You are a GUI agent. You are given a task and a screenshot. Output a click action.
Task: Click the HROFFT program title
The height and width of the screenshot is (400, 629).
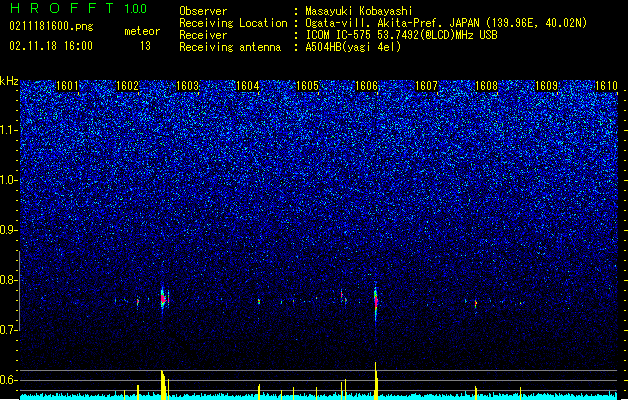(x=61, y=8)
